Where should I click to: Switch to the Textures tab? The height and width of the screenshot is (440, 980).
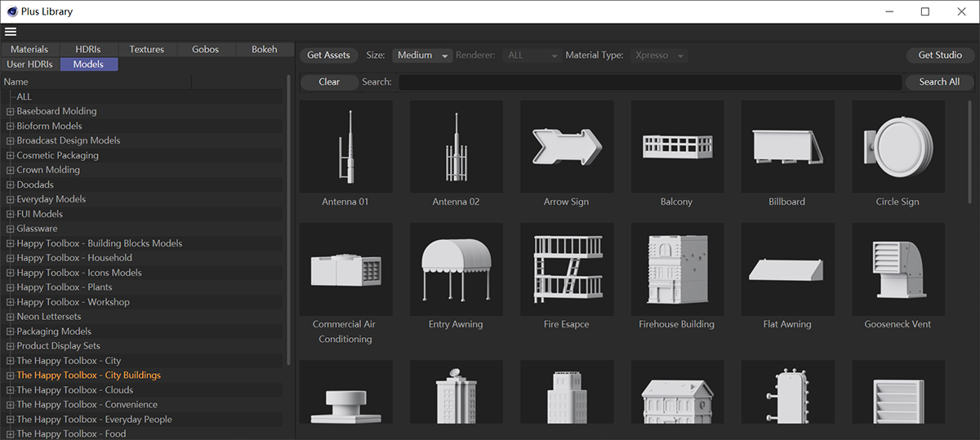click(146, 49)
